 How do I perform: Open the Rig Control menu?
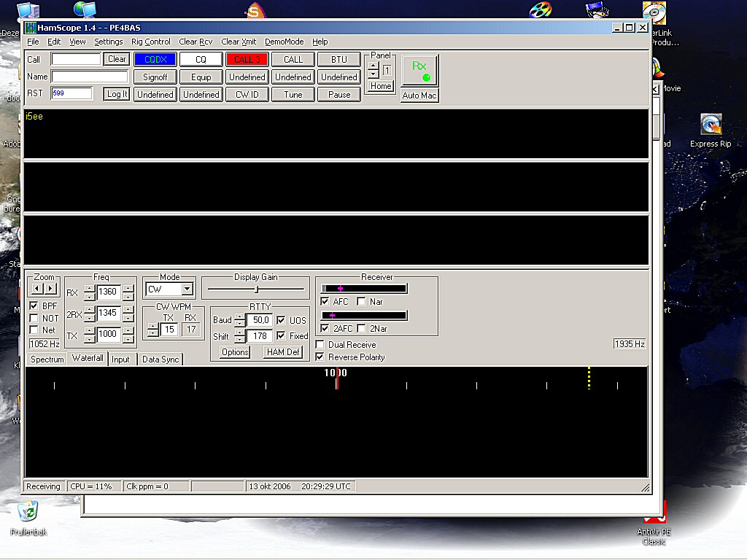150,42
